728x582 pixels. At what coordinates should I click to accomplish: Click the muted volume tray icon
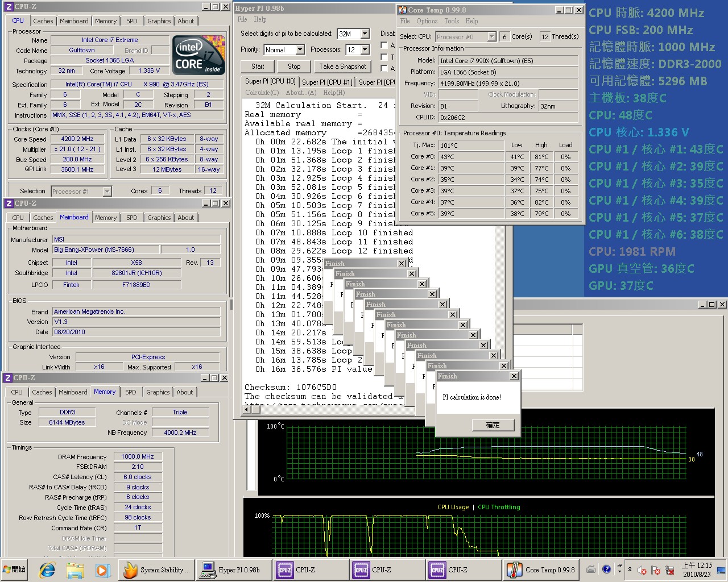(642, 569)
